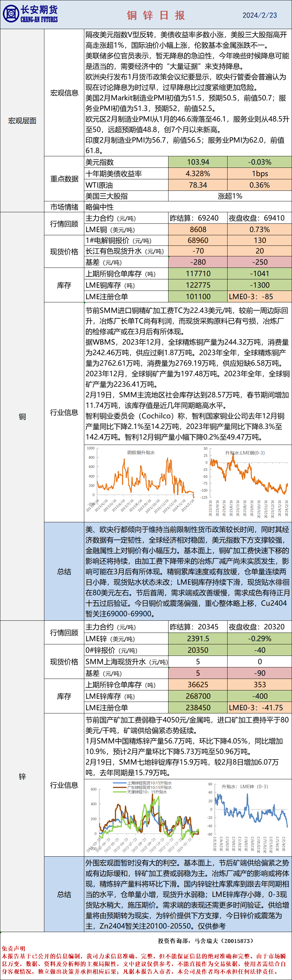Screen dimensions: 292x980
Task: Click the WTI原油 change 0.36%
Action: pyautogui.click(x=260, y=185)
